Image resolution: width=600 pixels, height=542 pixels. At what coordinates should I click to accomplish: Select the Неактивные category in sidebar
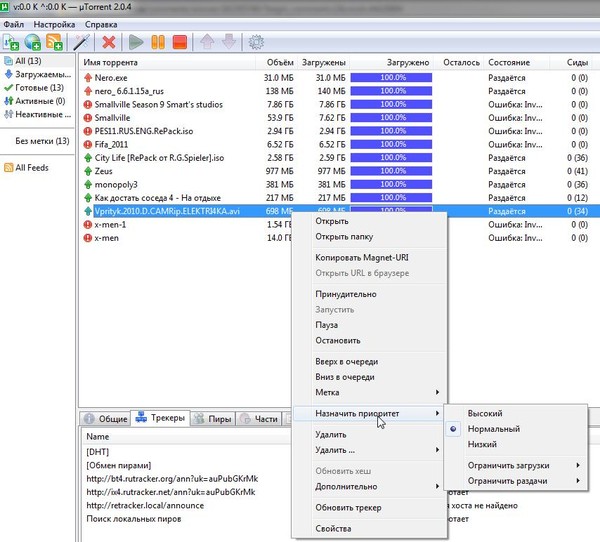coord(38,114)
